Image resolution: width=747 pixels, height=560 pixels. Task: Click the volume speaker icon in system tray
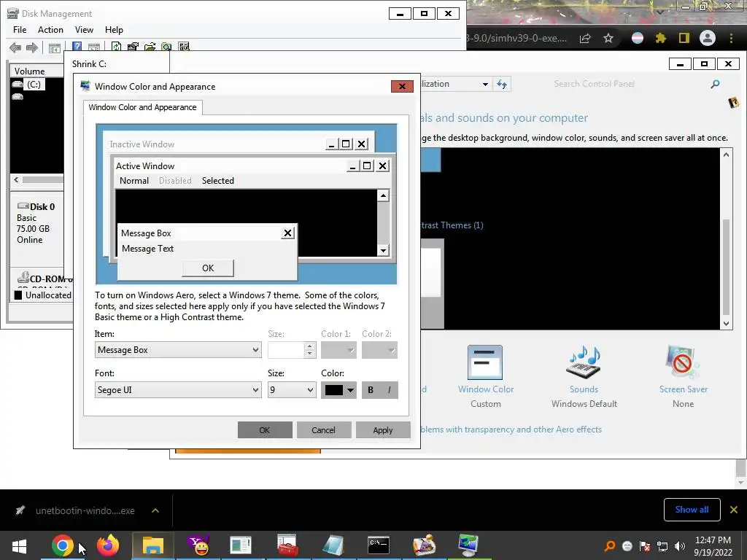pos(680,546)
